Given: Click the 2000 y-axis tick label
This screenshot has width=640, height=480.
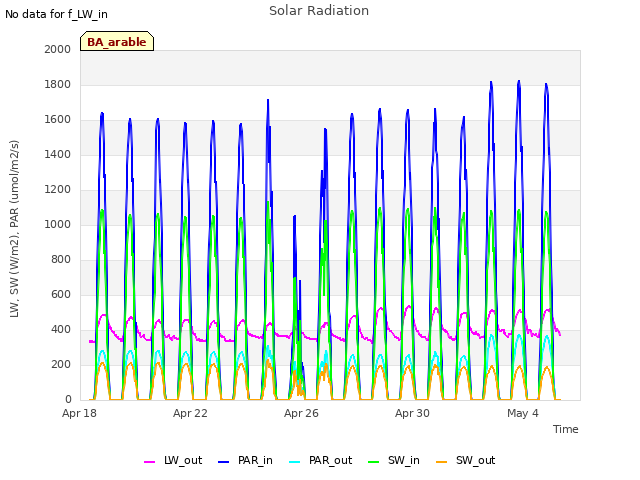Looking at the screenshot, I should [x=58, y=49].
